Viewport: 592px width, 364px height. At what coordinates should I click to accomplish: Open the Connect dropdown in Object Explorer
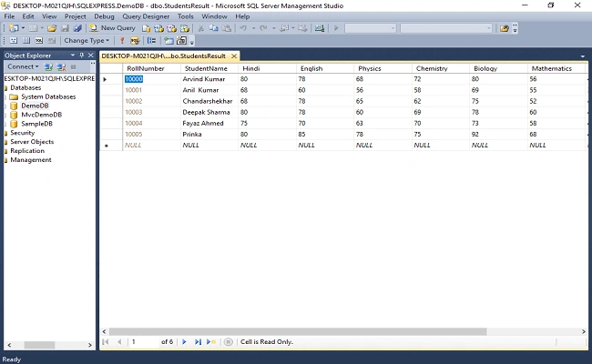pyautogui.click(x=23, y=66)
